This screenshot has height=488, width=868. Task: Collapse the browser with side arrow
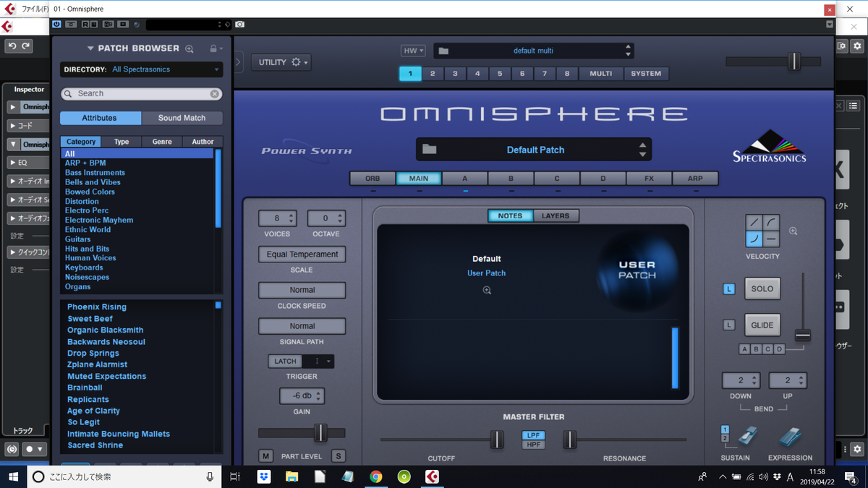tap(239, 62)
